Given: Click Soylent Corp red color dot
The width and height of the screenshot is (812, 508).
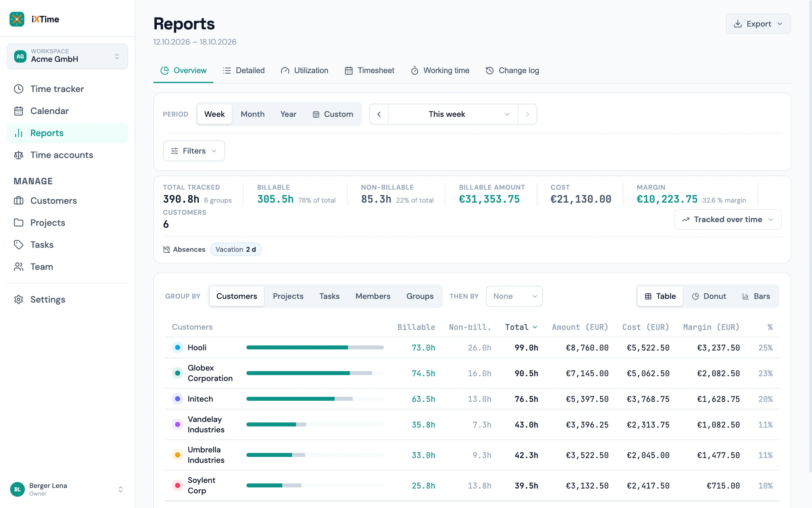Looking at the screenshot, I should [178, 485].
